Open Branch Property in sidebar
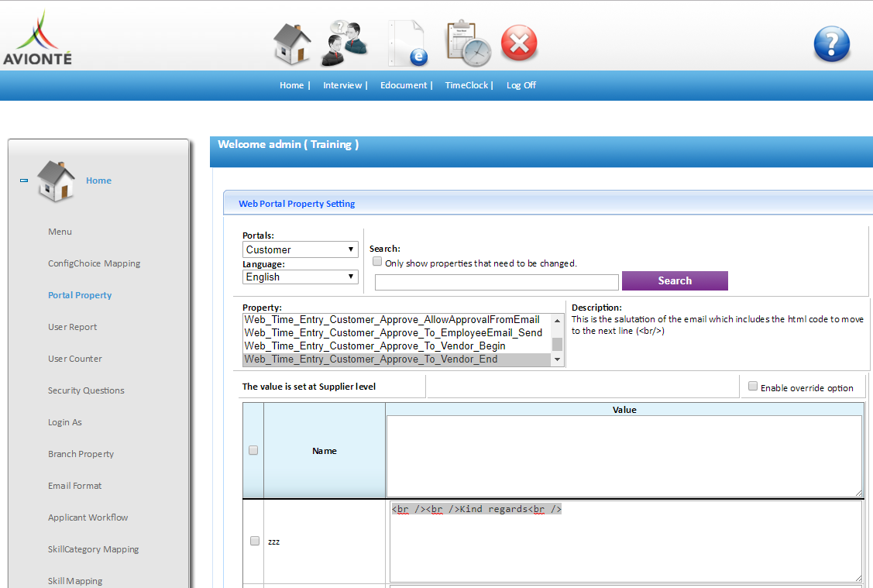This screenshot has width=873, height=588. (81, 454)
